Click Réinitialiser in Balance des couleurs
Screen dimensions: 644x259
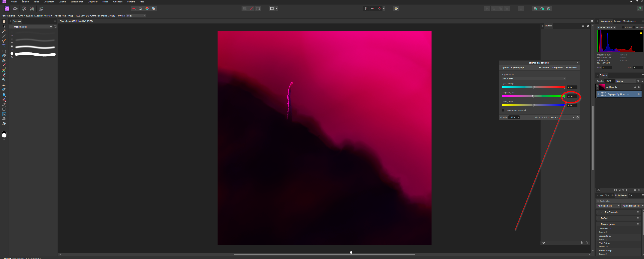(x=571, y=68)
